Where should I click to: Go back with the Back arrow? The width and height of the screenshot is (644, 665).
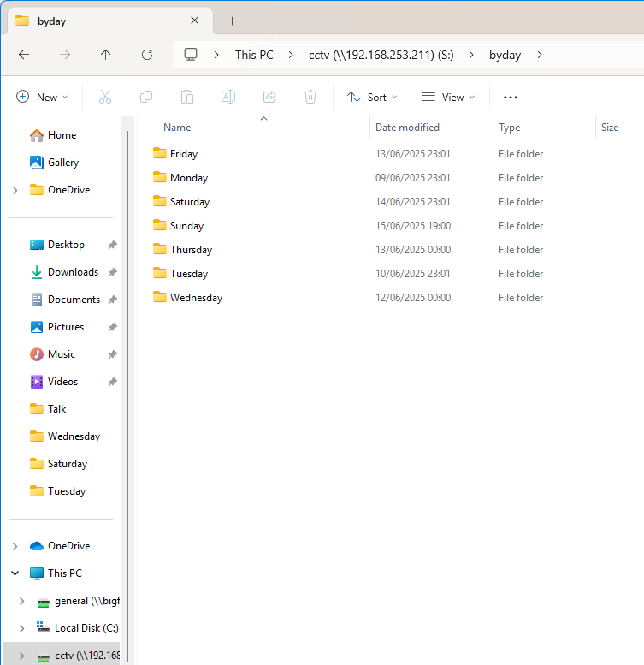[24, 55]
